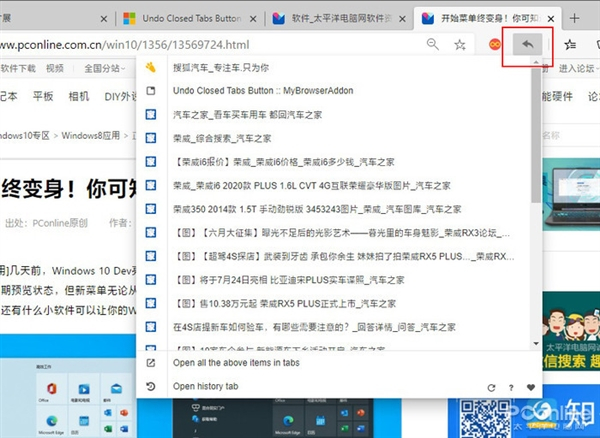Click the history icon beside Open history tab
The height and width of the screenshot is (438, 600).
click(x=151, y=386)
